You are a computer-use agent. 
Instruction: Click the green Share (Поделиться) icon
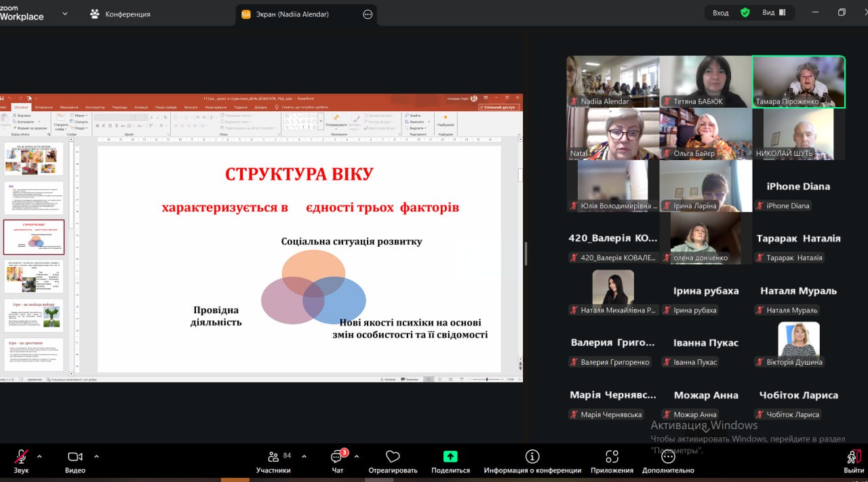tap(450, 457)
